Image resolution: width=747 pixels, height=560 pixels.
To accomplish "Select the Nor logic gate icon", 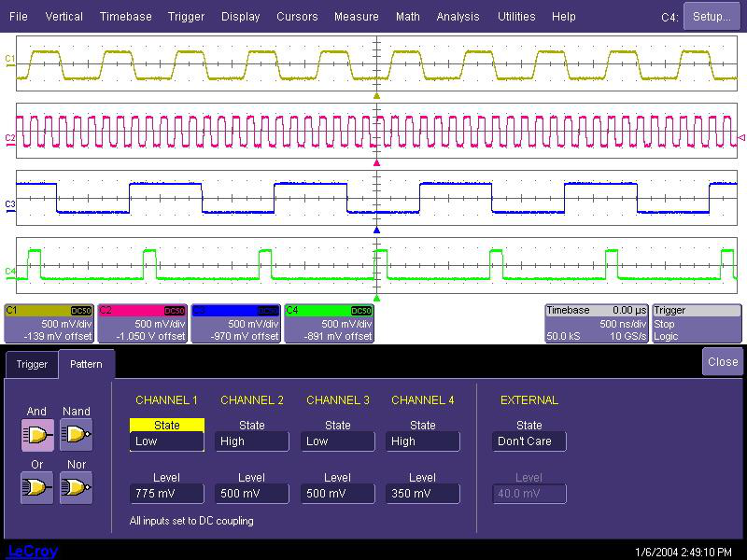I will [x=76, y=487].
